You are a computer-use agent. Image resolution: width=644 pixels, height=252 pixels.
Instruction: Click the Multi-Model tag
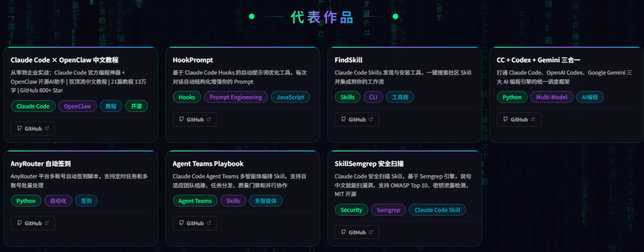552,97
